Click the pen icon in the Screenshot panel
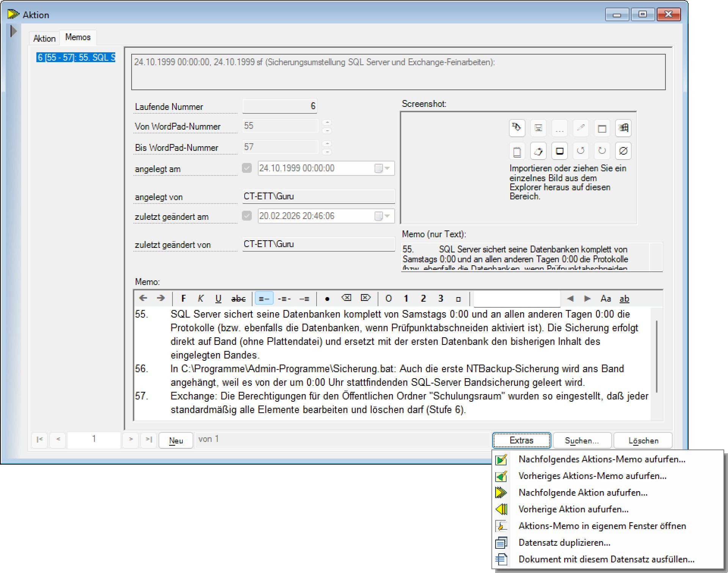 coord(580,128)
